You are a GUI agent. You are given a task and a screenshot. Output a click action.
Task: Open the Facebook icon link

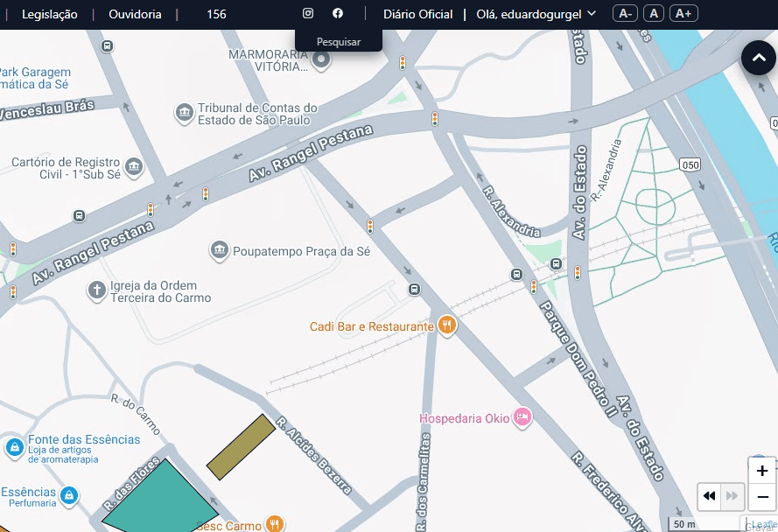pos(338,13)
